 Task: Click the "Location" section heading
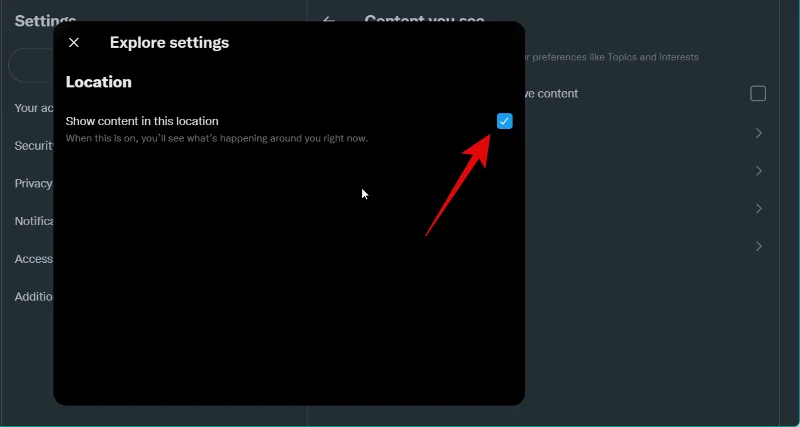pos(98,82)
